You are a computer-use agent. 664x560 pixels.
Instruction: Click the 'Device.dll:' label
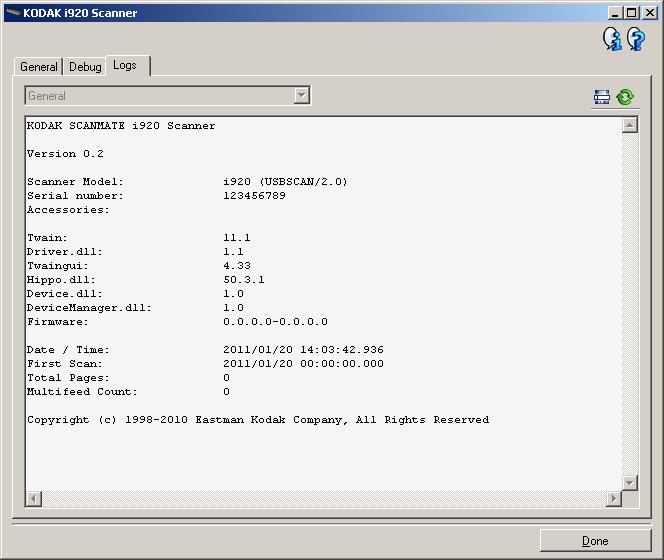(65, 294)
